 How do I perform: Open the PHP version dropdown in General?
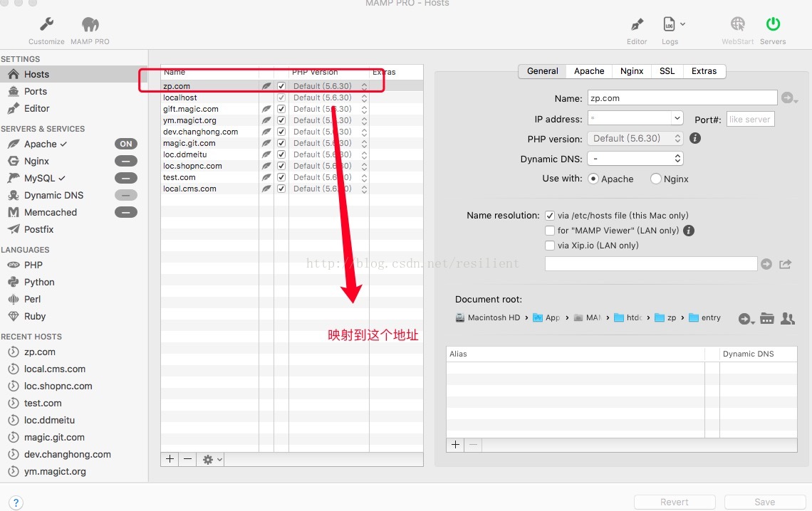coord(635,139)
